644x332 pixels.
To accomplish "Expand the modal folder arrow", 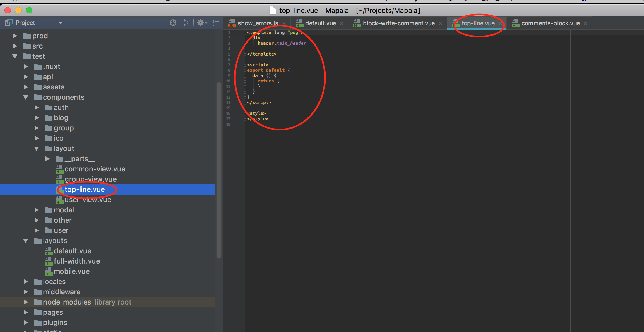I will pyautogui.click(x=37, y=210).
